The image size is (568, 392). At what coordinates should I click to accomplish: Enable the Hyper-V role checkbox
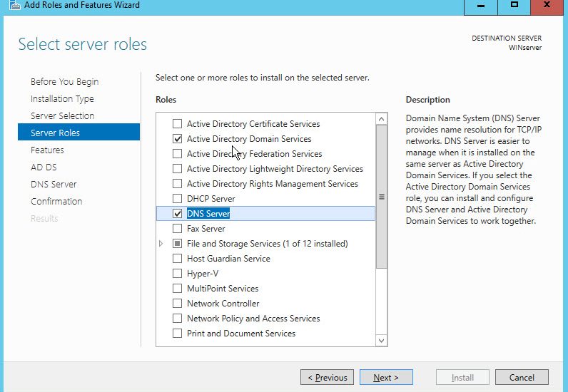pos(177,273)
